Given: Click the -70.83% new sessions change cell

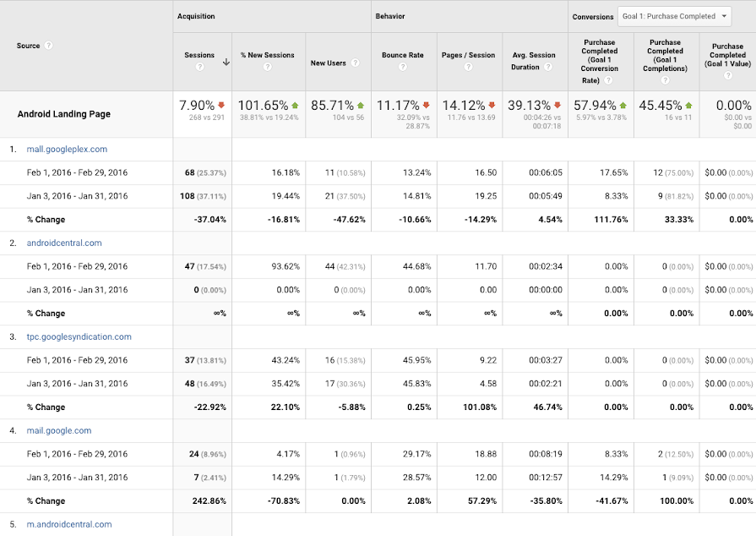Looking at the screenshot, I should click(284, 500).
